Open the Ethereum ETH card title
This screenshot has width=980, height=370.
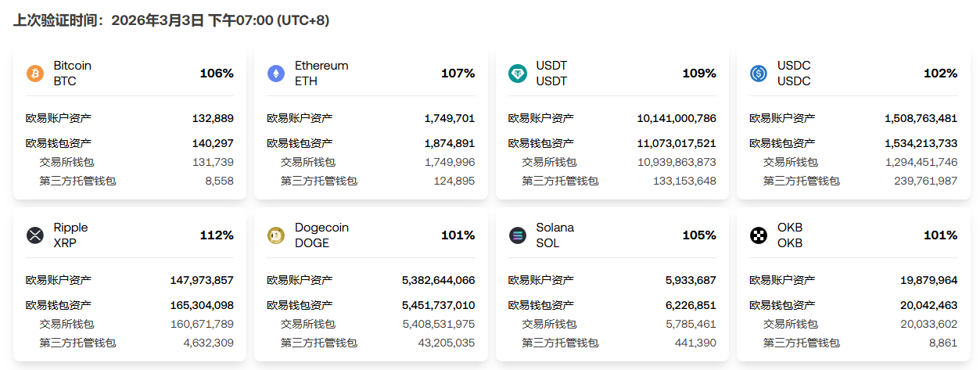point(321,74)
